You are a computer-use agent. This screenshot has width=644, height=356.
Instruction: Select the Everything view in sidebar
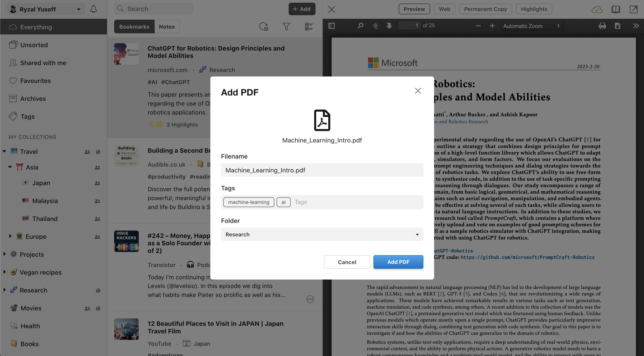tap(53, 27)
